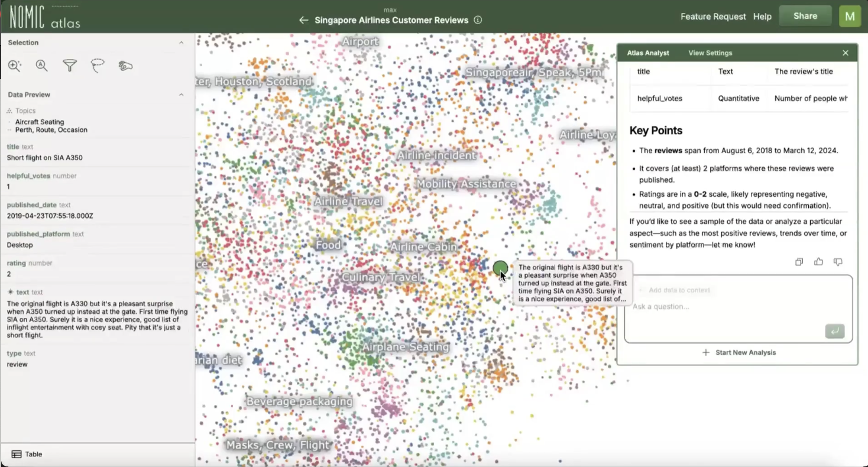Switch to the Atlas Analyst tab
This screenshot has height=467, width=868.
(x=648, y=53)
